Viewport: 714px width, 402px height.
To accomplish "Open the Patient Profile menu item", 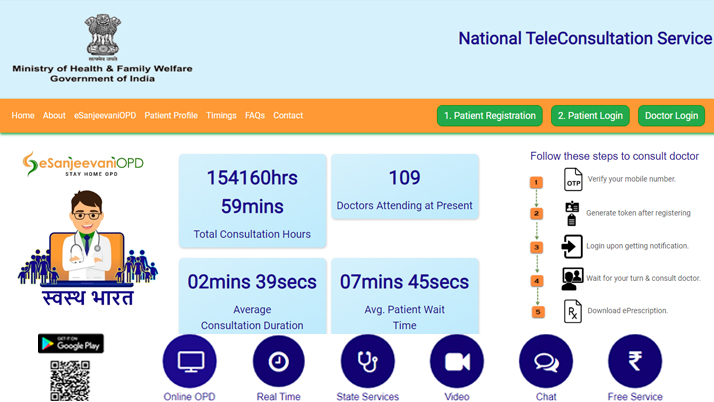I will tap(171, 116).
